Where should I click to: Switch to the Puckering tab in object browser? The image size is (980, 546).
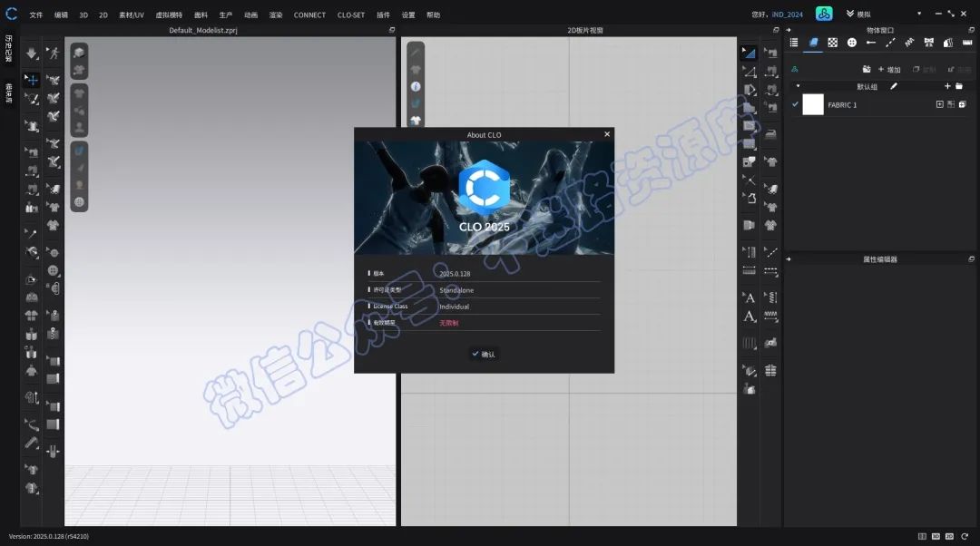909,43
